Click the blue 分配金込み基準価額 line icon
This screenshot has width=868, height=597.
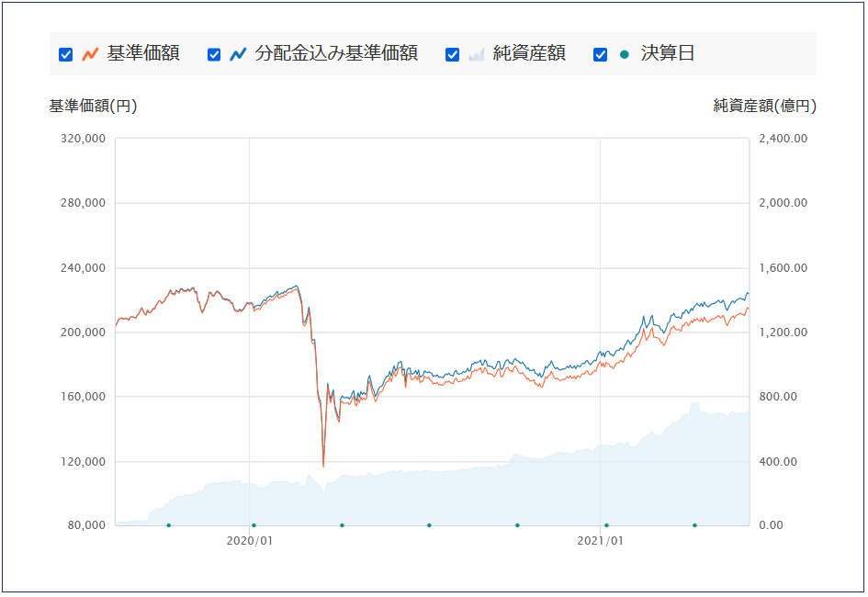click(x=238, y=53)
